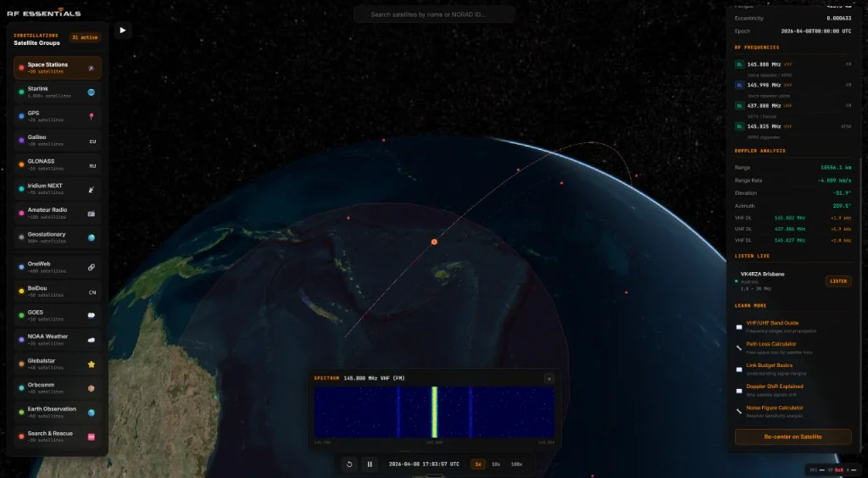
Task: Click the OneWeb link chain icon
Action: tap(92, 267)
